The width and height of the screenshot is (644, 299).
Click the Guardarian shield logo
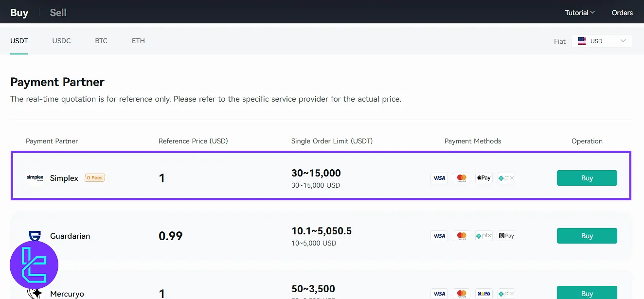(35, 236)
